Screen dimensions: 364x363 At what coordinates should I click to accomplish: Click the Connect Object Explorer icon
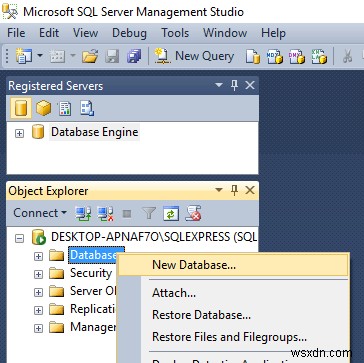click(83, 213)
